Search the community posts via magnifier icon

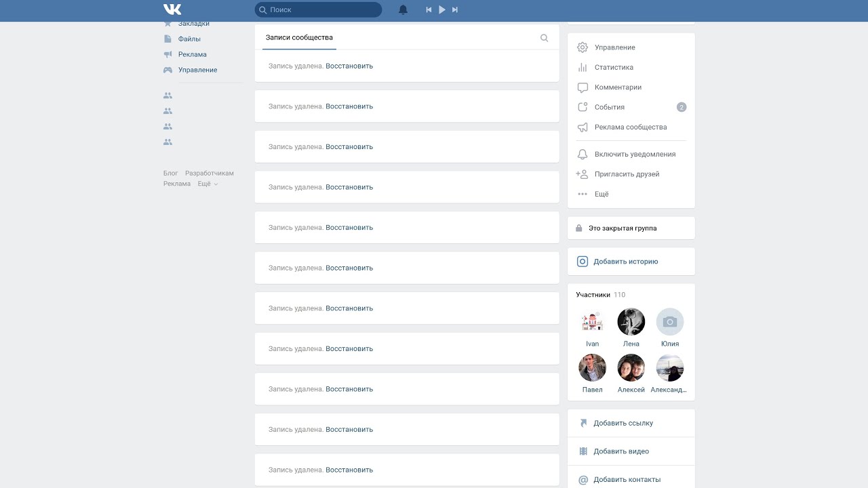click(x=544, y=38)
